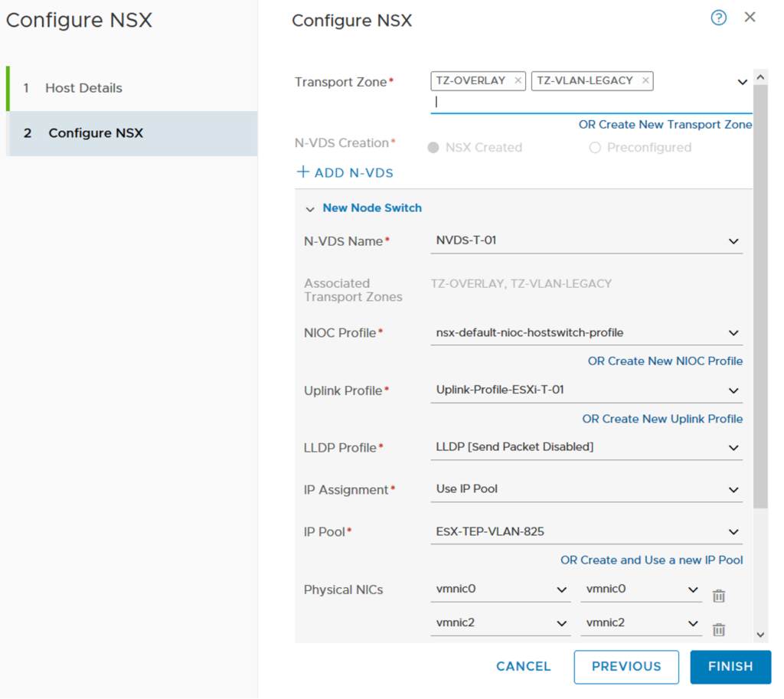Expand the Transport Zone dropdown arrow
This screenshot has width=784, height=699.
tap(742, 82)
